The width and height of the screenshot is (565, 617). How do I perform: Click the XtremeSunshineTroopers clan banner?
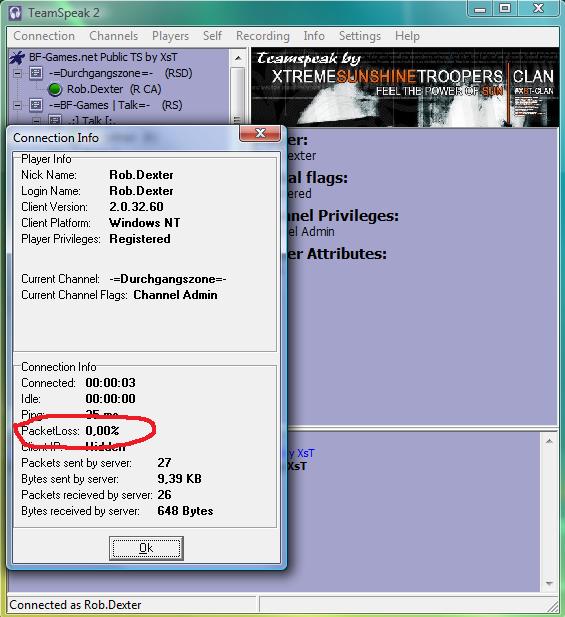pos(405,87)
